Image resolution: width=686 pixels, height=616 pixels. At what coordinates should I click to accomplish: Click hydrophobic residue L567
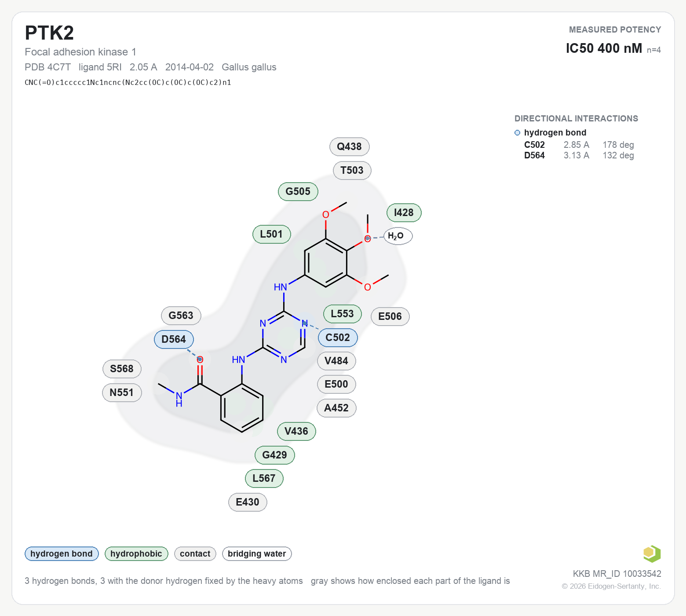[264, 478]
